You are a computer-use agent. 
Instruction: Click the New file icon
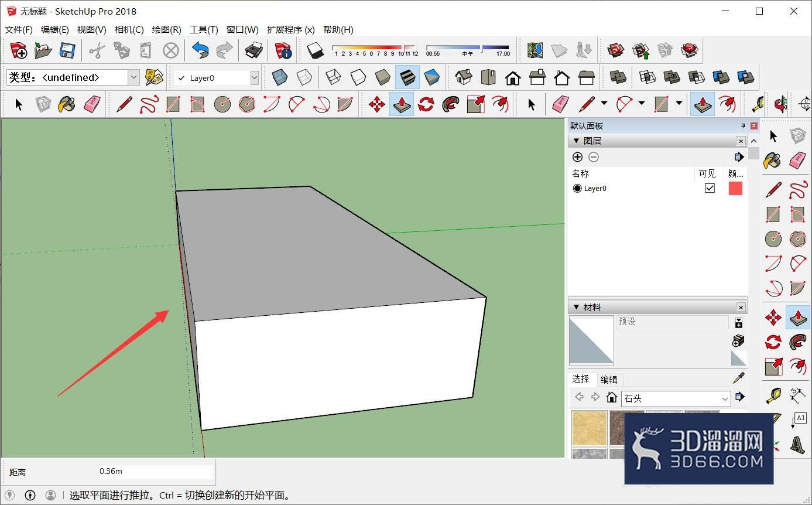[19, 50]
